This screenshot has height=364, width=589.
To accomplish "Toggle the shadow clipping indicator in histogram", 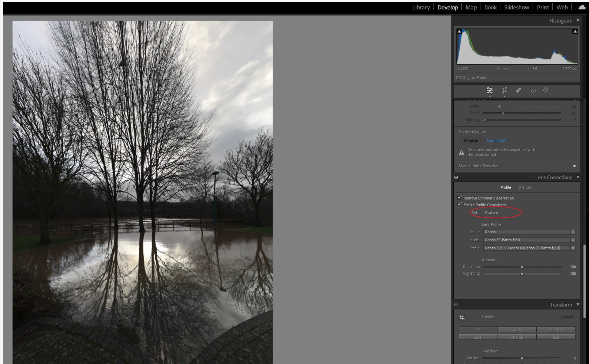I will coord(459,31).
